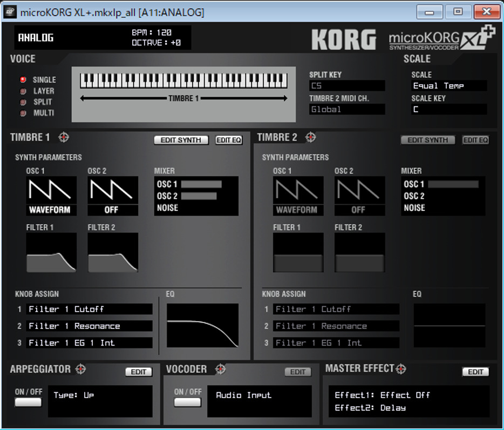Click NOISE label in Timbre 2 mixer
504x430 pixels.
pyautogui.click(x=414, y=207)
